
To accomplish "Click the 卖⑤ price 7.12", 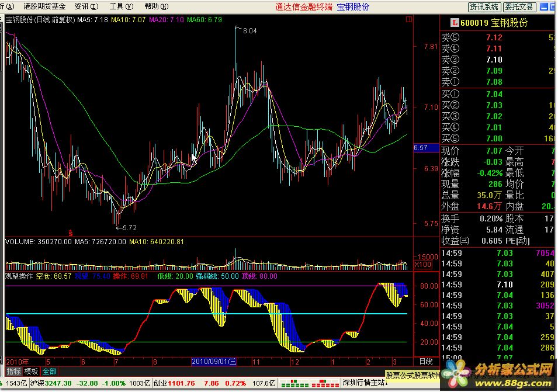I will pos(494,38).
